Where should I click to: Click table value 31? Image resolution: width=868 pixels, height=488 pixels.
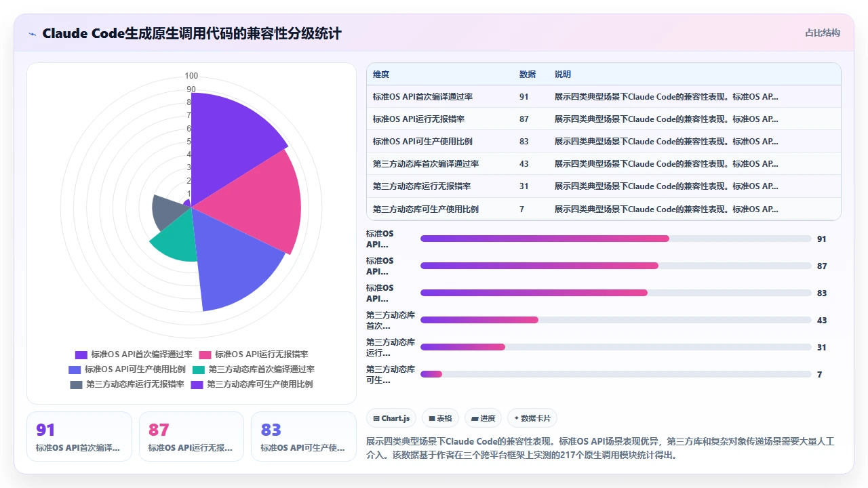click(x=524, y=186)
